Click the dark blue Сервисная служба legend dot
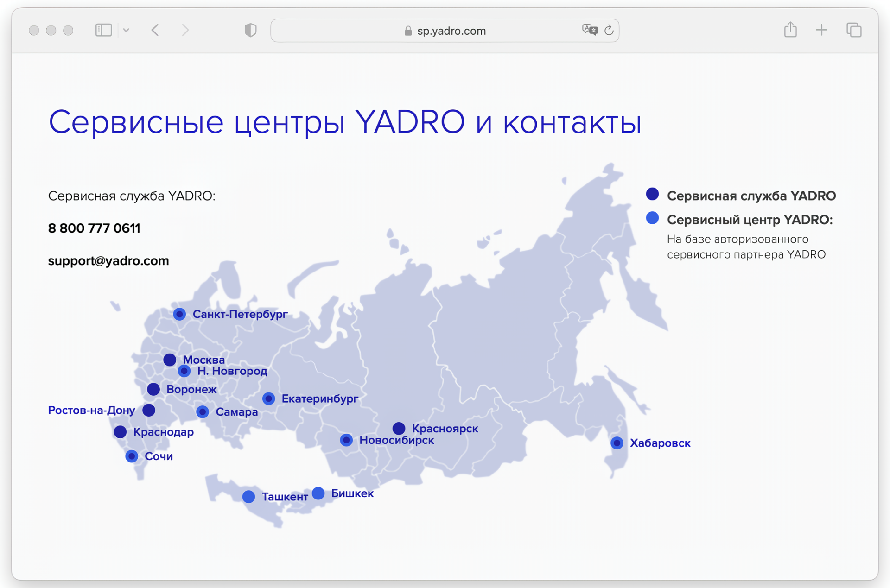The image size is (890, 588). (x=652, y=194)
